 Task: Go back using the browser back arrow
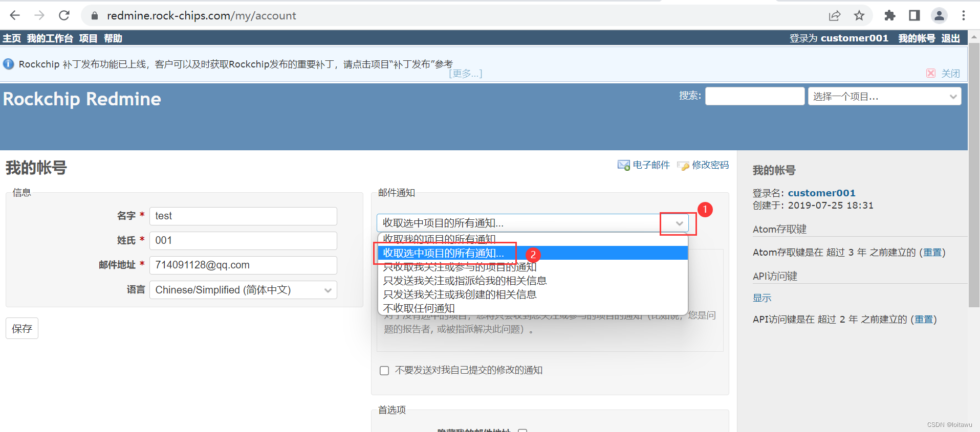point(15,15)
